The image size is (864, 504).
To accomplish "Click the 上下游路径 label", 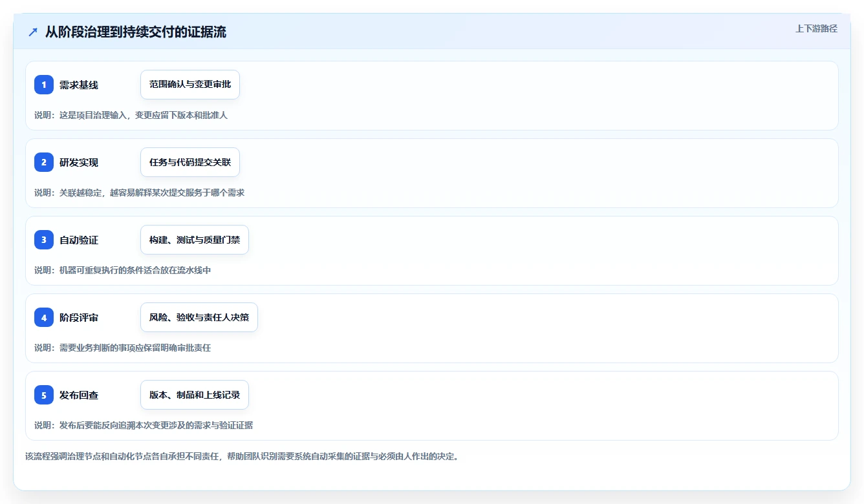I will pyautogui.click(x=816, y=28).
